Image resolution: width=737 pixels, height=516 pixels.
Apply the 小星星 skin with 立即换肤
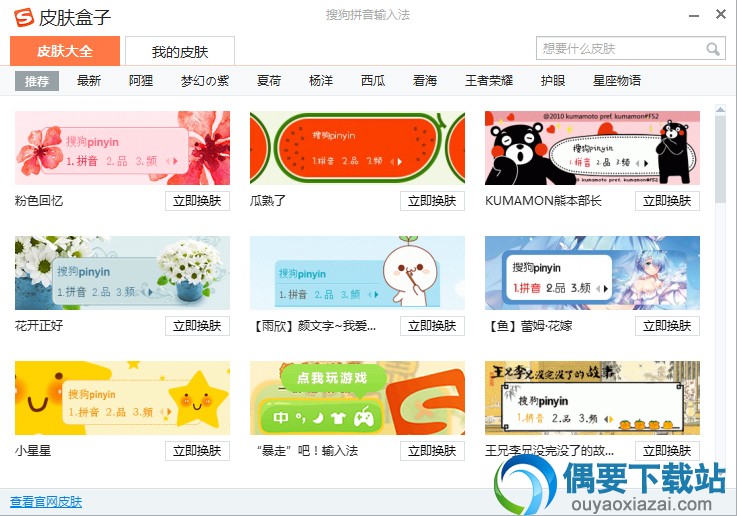click(197, 451)
